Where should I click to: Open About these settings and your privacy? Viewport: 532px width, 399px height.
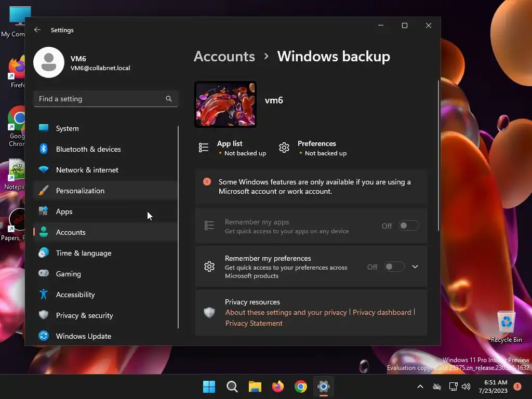pyautogui.click(x=286, y=312)
